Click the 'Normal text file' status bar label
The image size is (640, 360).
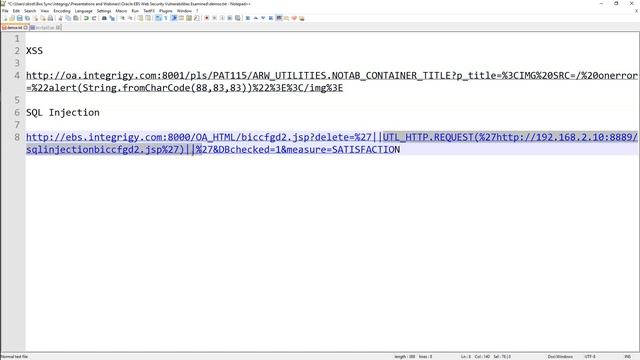(14, 357)
